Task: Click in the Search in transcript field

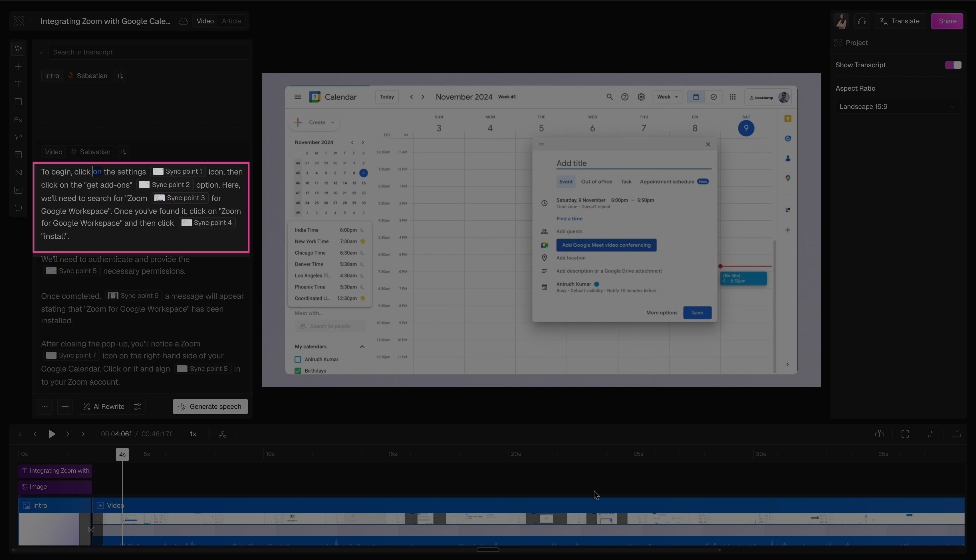Action: coord(148,52)
